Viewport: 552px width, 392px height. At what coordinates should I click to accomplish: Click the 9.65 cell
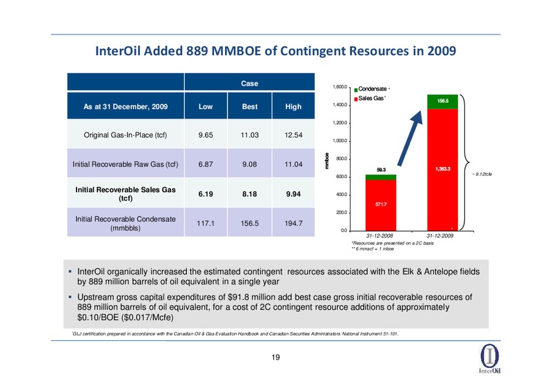[206, 135]
